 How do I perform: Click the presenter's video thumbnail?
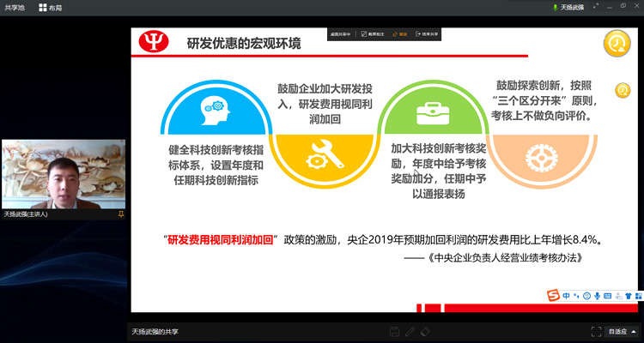pyautogui.click(x=64, y=174)
